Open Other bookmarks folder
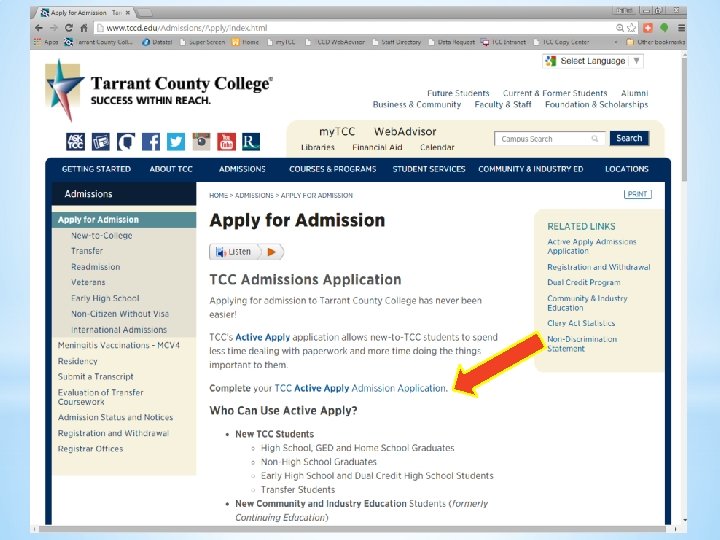Image resolution: width=720 pixels, height=540 pixels. click(x=656, y=42)
